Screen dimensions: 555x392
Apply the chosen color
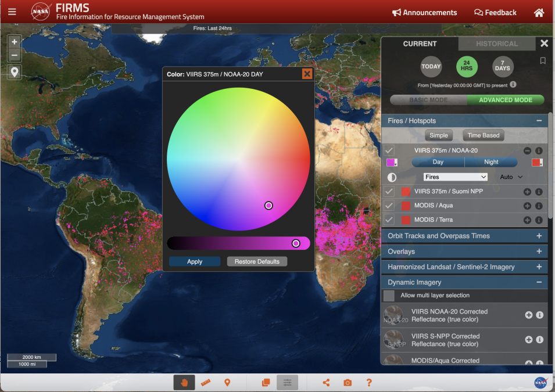click(194, 261)
